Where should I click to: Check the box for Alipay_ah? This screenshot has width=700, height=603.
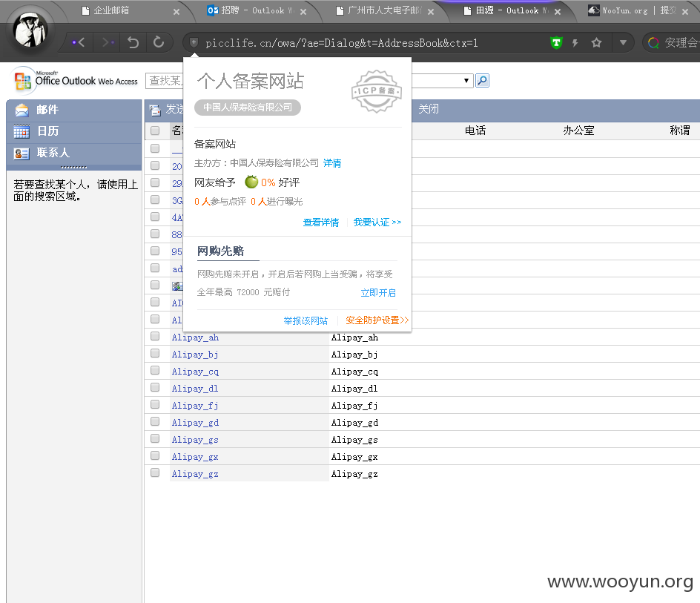[x=155, y=336]
